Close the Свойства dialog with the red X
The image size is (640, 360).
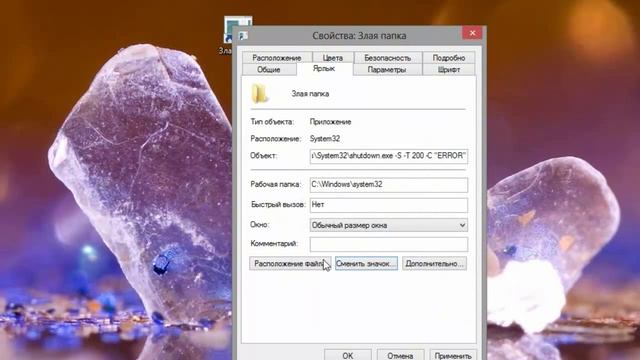472,33
